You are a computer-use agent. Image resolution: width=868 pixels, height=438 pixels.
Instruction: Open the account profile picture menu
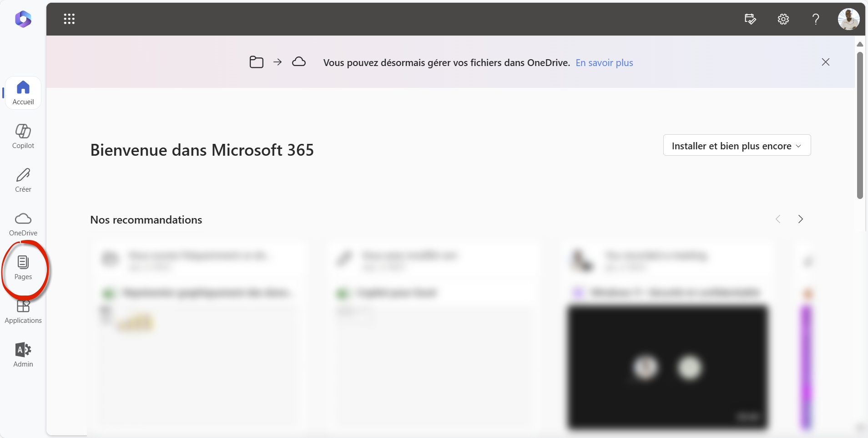tap(848, 19)
